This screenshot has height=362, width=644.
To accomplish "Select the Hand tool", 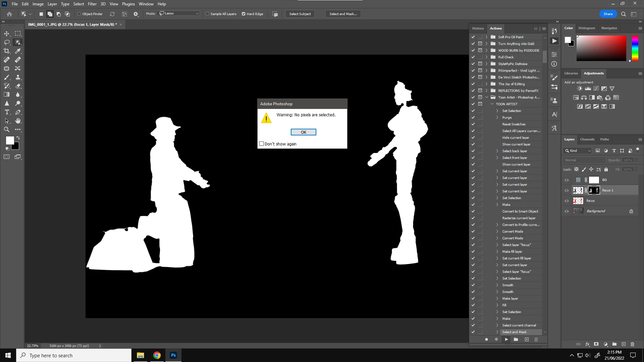I will click(x=18, y=121).
